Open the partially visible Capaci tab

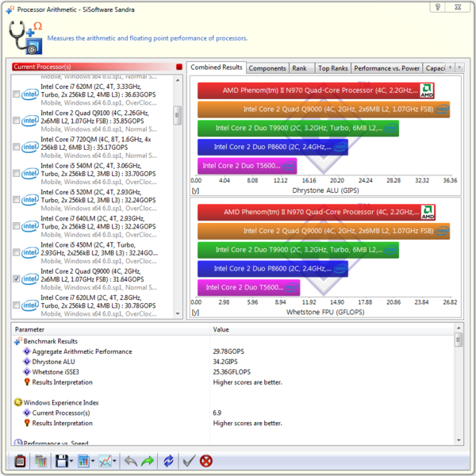point(435,68)
